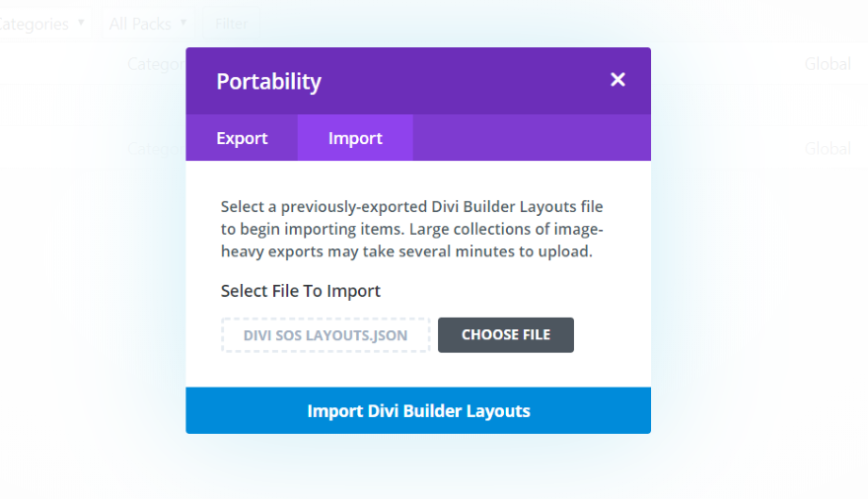
Task: Click the DIVI SOS LAYOUTS.JSON file field
Action: [325, 335]
